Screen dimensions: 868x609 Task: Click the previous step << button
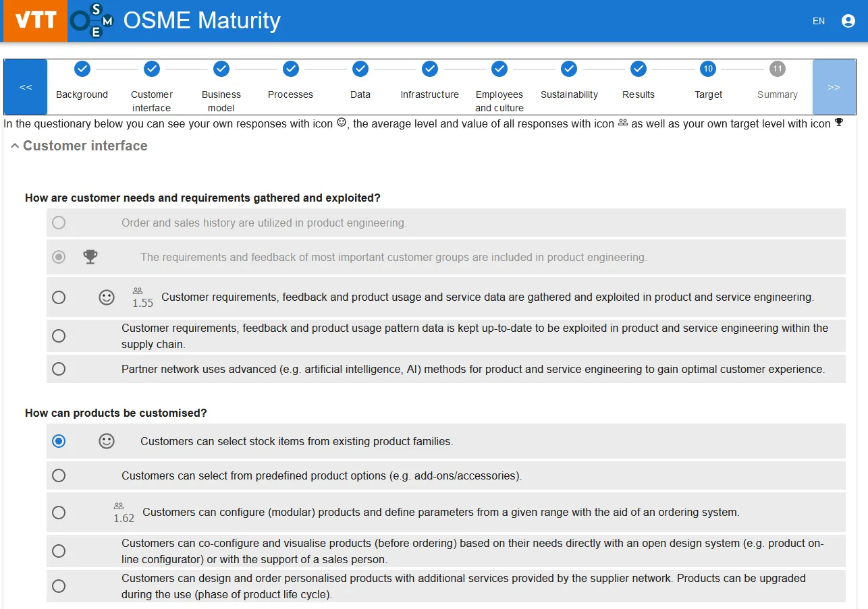[26, 87]
